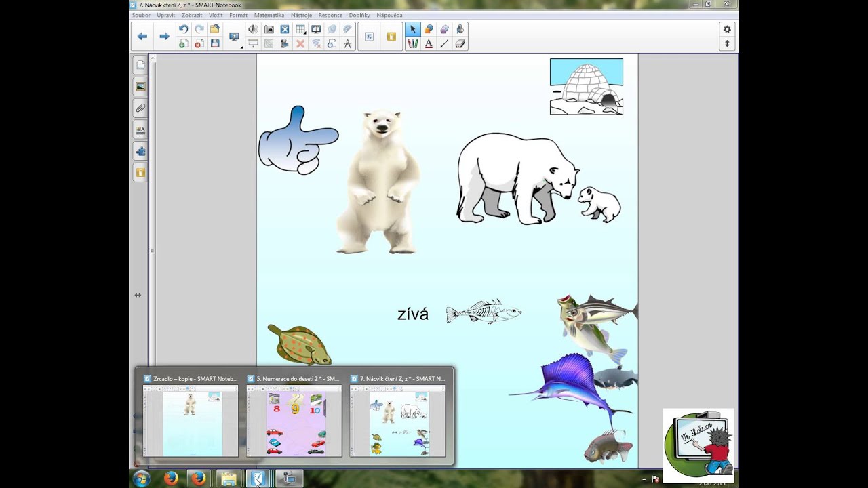The height and width of the screenshot is (488, 868).
Task: Click the Save floppy disk icon
Action: (215, 43)
